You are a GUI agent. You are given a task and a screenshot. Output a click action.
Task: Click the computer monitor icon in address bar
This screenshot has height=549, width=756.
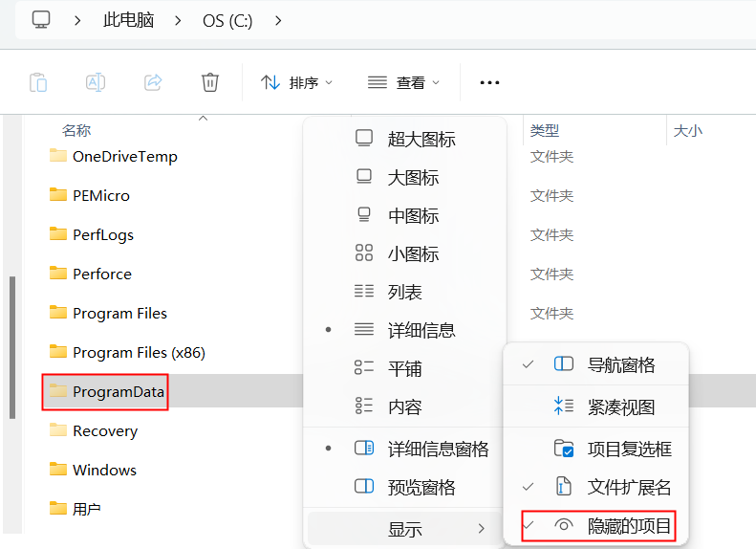[x=40, y=19]
